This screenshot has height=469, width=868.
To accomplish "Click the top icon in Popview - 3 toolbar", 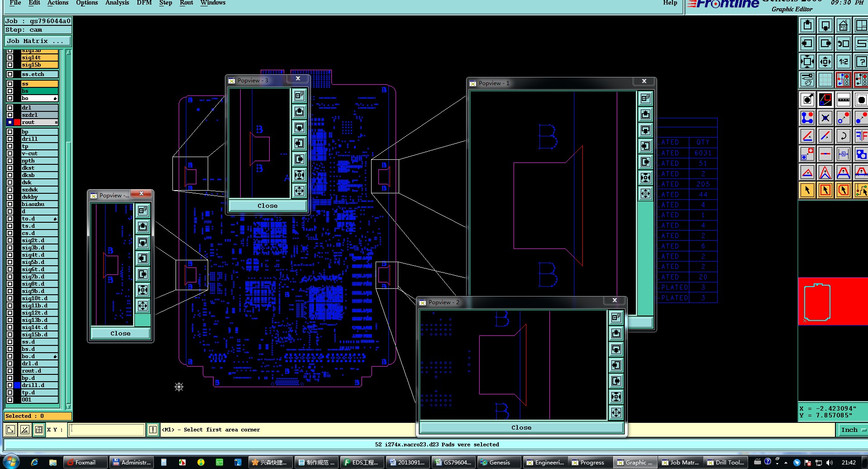I will pyautogui.click(x=299, y=96).
